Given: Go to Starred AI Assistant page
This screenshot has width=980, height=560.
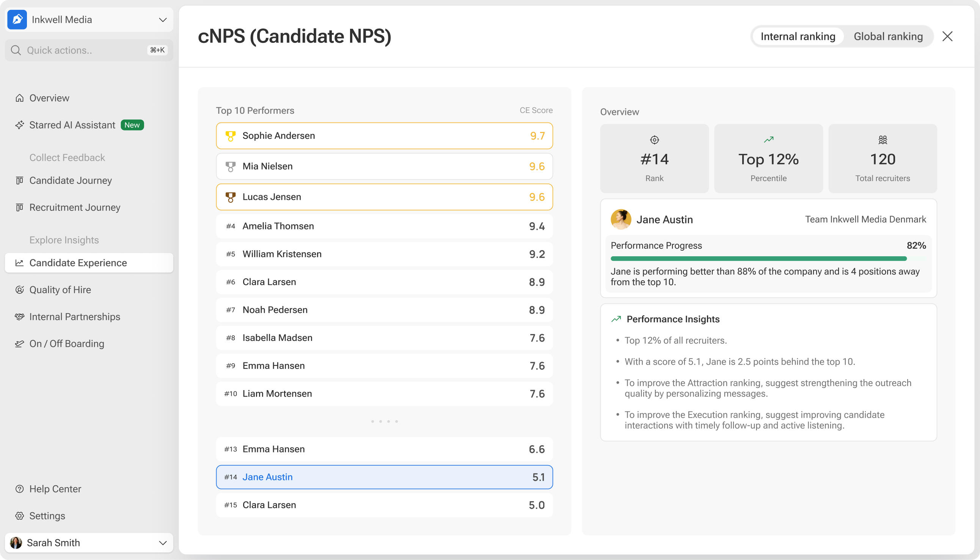Looking at the screenshot, I should [x=72, y=125].
